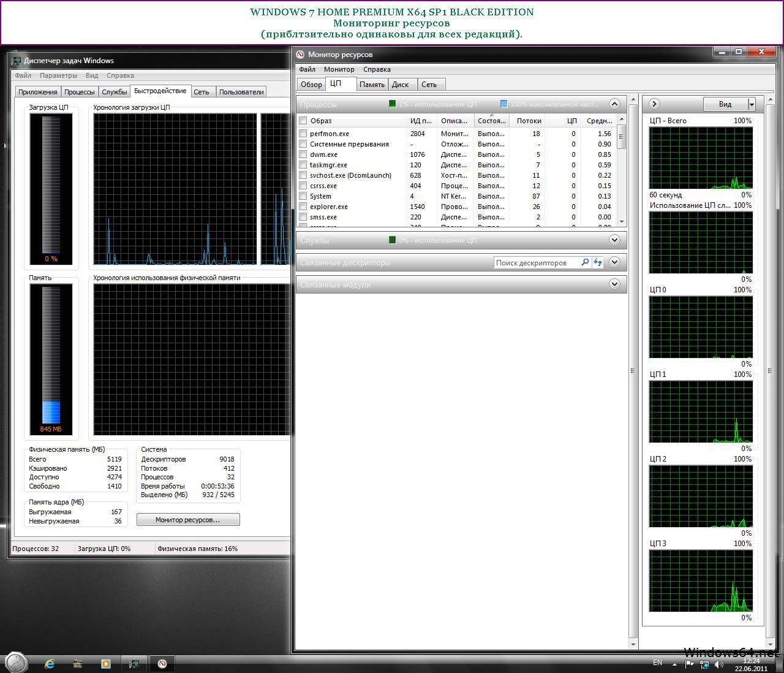The height and width of the screenshot is (673, 784).
Task: Open Windows Explorer libraries taskbar icon
Action: tap(77, 663)
